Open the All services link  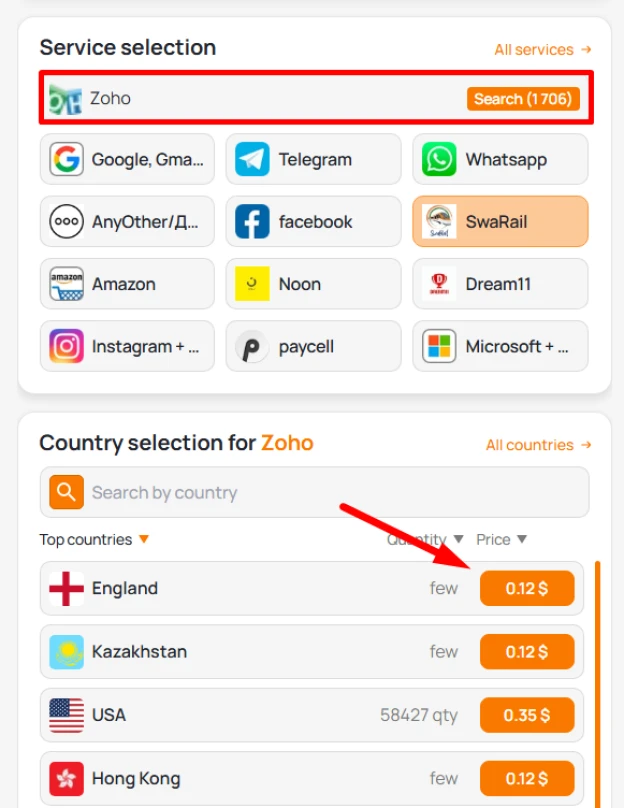click(x=543, y=49)
